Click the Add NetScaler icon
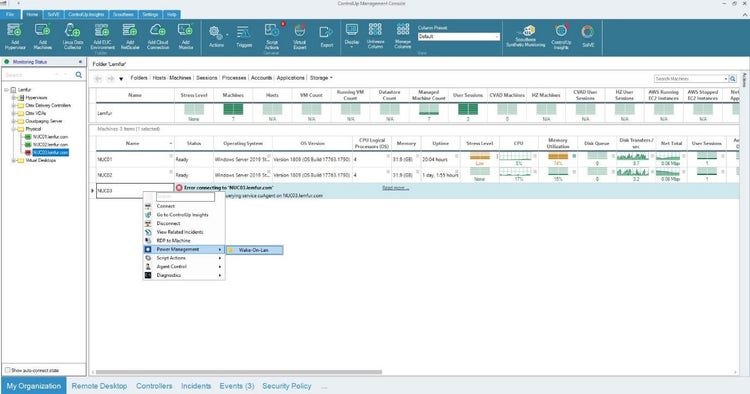750x394 pixels. pos(130,36)
